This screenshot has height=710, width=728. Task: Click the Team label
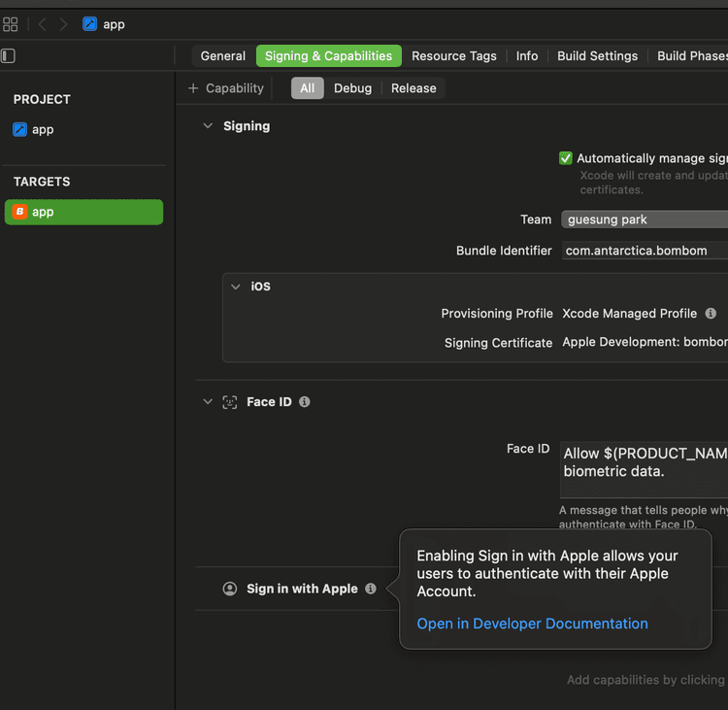[x=536, y=220]
